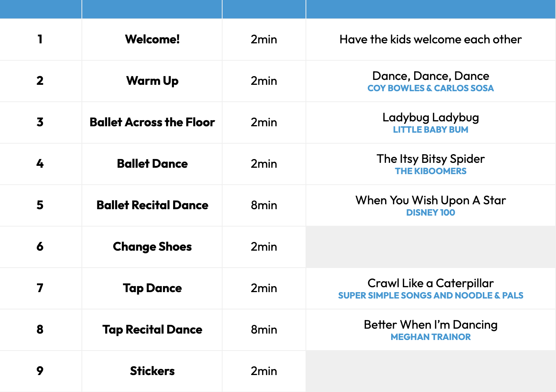Click THE KIBOOMERS artist link

[x=430, y=171]
